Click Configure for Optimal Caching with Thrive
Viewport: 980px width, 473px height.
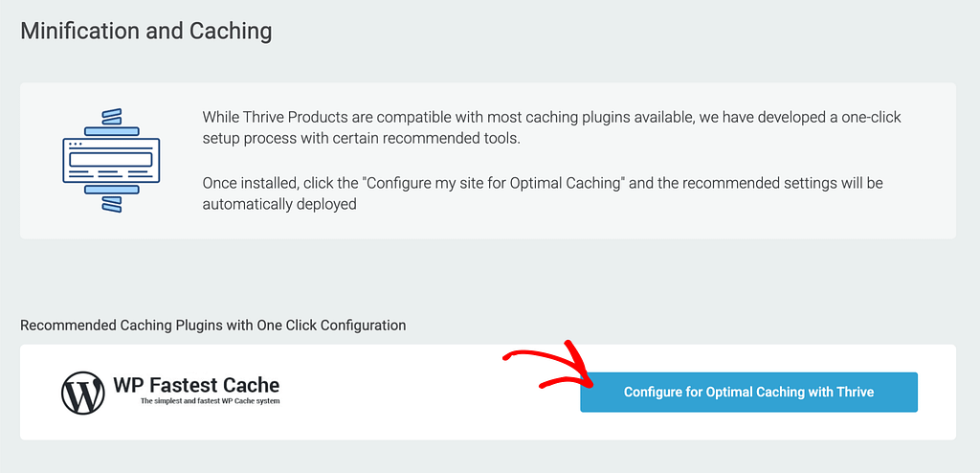[748, 393]
